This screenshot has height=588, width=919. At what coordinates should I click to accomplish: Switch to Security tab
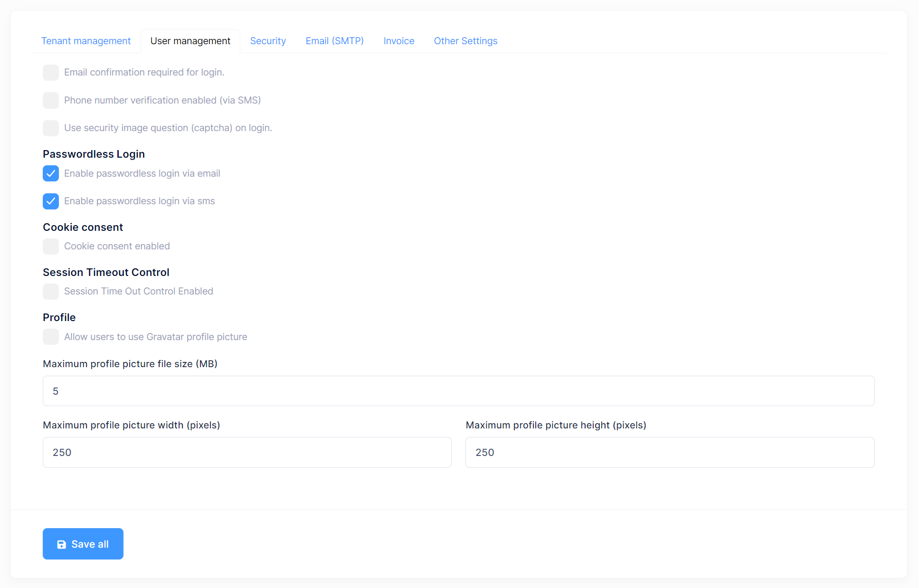268,41
